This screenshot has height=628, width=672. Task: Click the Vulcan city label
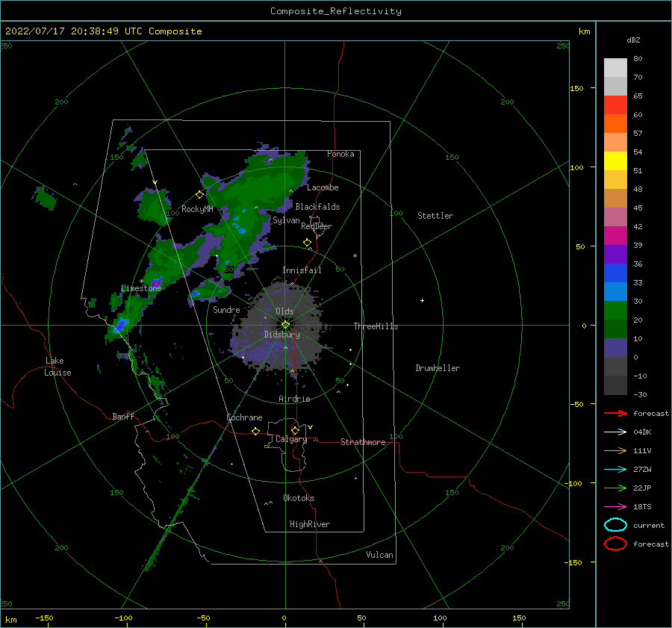click(379, 555)
